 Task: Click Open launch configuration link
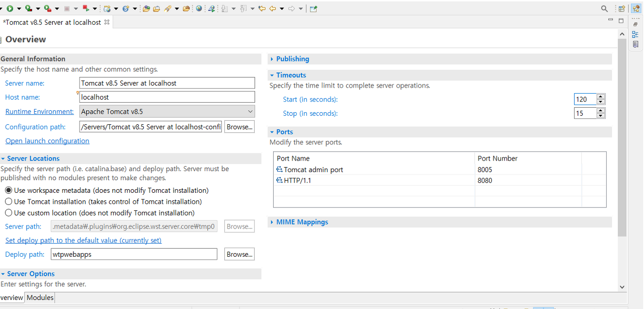[47, 141]
